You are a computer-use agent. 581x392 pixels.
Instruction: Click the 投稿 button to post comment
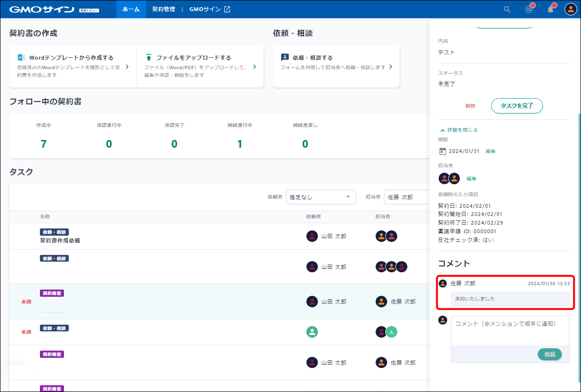[x=549, y=354]
